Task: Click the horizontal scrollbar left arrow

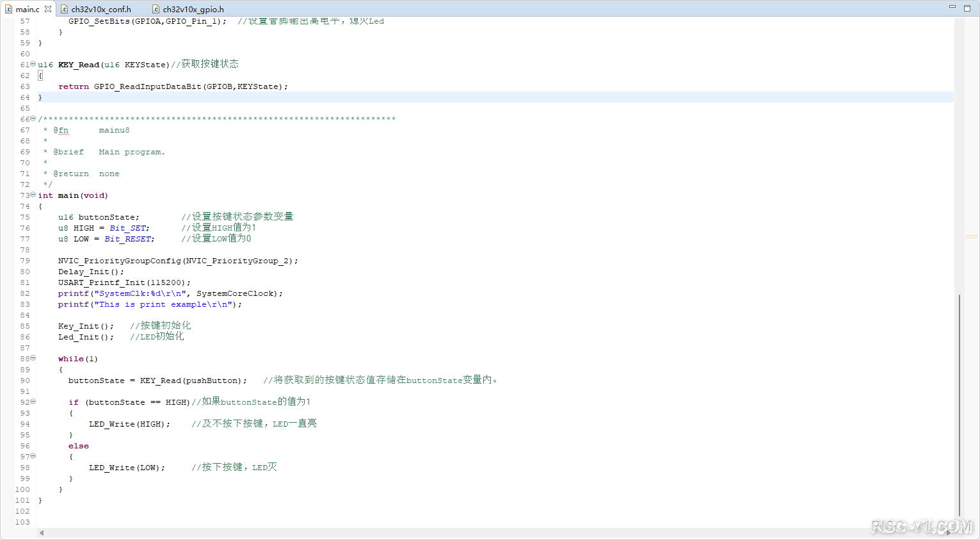Action: click(x=42, y=532)
